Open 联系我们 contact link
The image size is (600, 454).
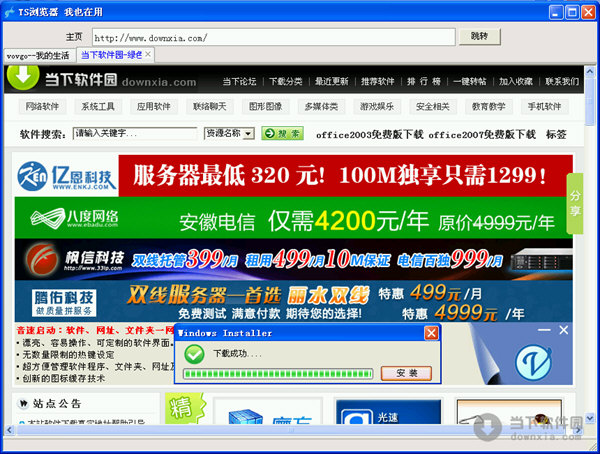coord(562,81)
